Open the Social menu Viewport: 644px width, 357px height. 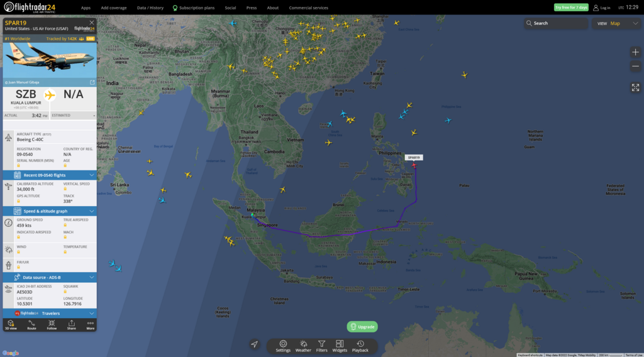tap(230, 8)
